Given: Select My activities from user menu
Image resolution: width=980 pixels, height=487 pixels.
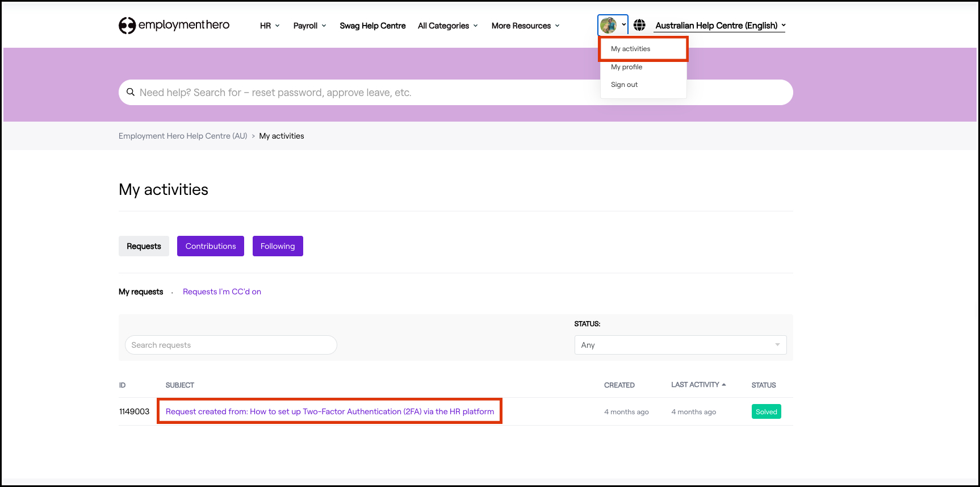Looking at the screenshot, I should click(x=630, y=49).
